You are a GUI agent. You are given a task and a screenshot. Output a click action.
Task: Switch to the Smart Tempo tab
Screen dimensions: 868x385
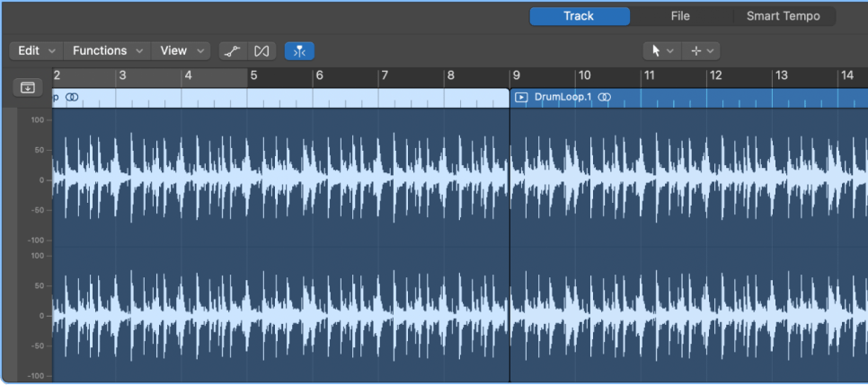783,16
